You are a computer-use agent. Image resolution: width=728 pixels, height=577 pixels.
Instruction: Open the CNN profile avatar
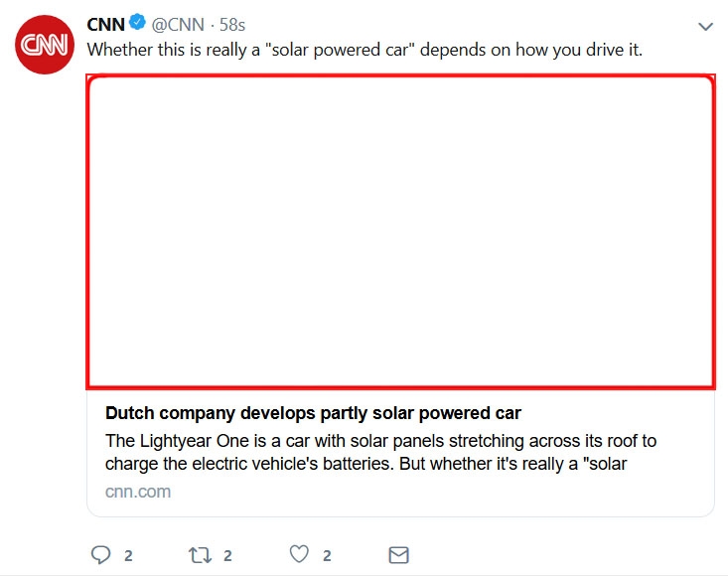pos(45,45)
